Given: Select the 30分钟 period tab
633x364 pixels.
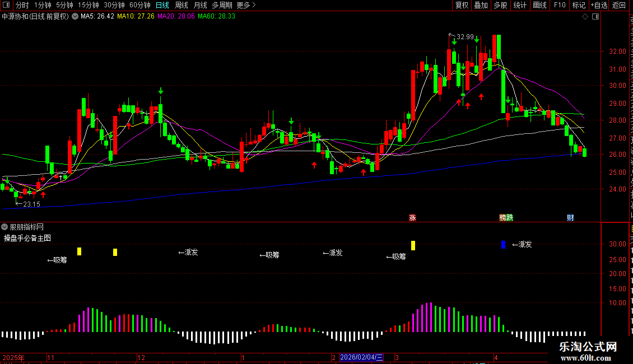Looking at the screenshot, I should coord(114,5).
